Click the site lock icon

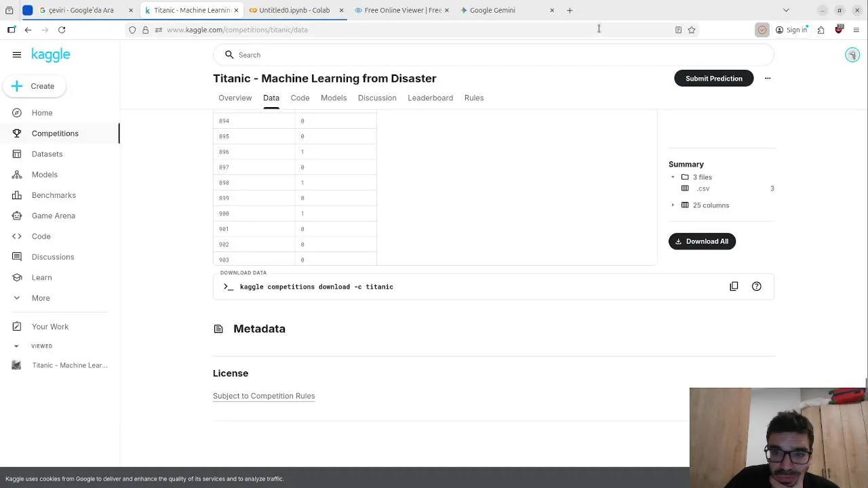pos(145,30)
